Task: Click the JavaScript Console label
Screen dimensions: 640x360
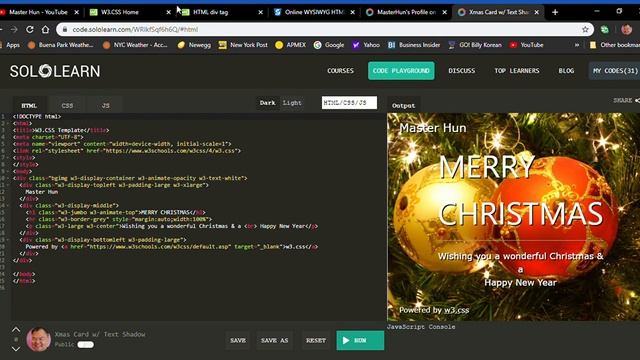Action: click(421, 327)
